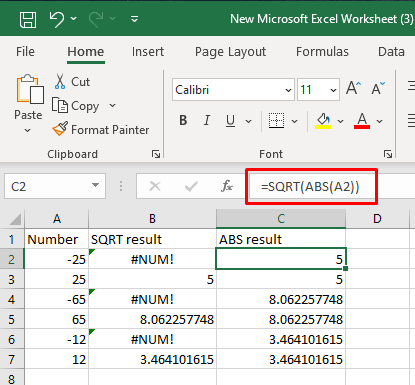Click the Undo arrow icon
The height and width of the screenshot is (385, 415).
click(x=57, y=19)
